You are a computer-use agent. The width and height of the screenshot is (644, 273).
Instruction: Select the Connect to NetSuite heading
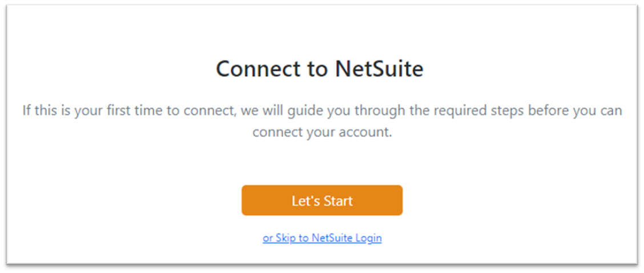coord(320,69)
